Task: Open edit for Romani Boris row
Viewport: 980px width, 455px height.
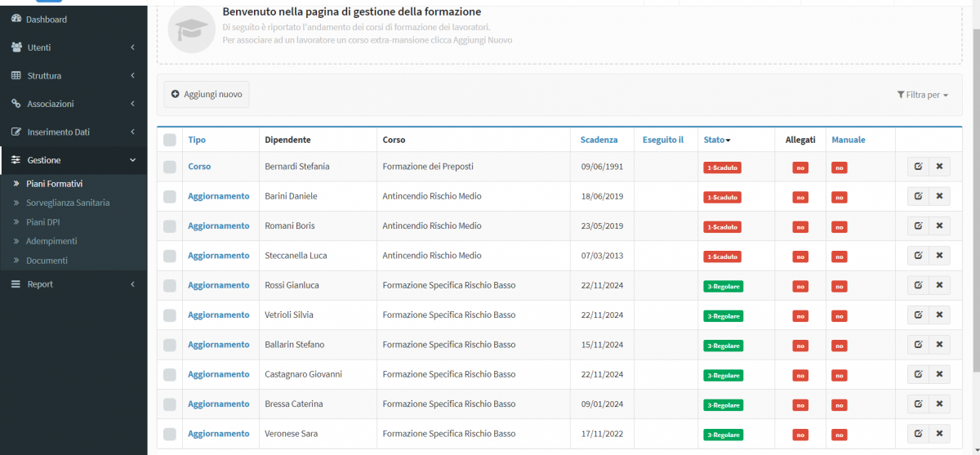Action: pos(918,225)
